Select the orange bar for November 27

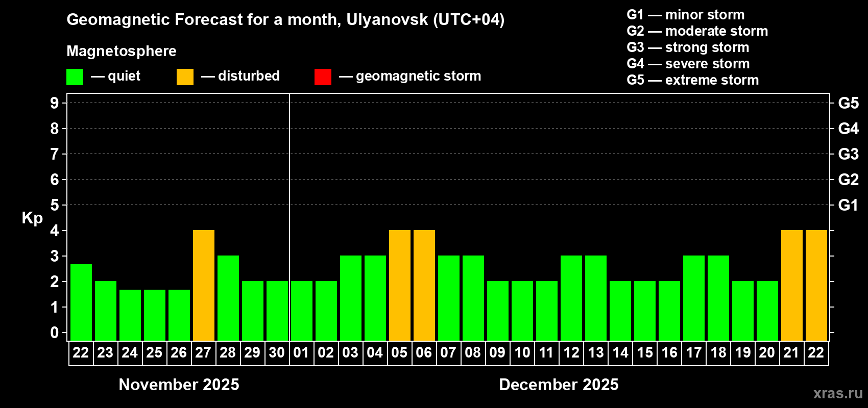[204, 286]
